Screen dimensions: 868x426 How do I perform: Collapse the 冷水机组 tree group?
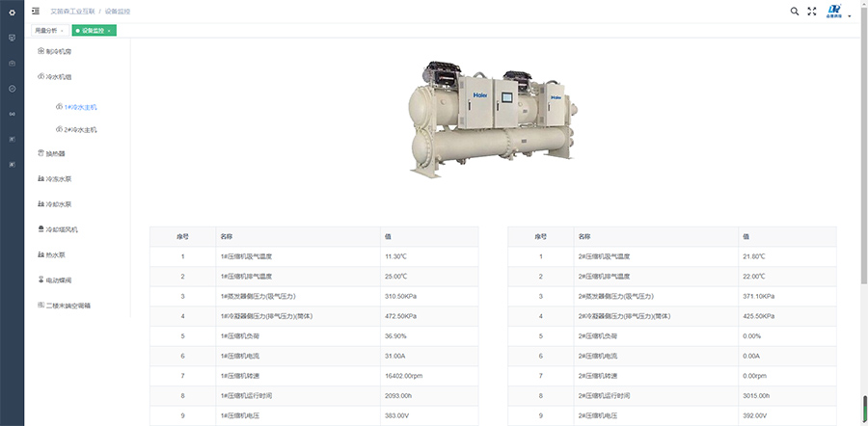pos(59,76)
